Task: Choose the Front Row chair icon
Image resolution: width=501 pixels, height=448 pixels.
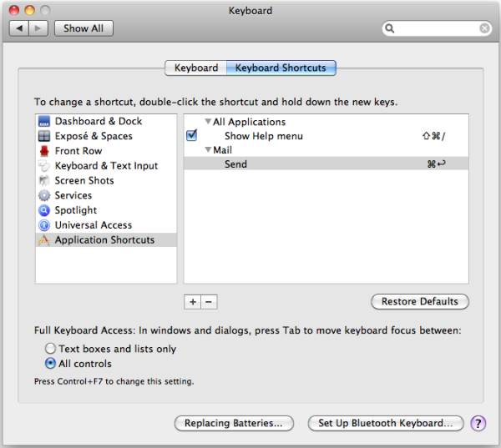Action: point(45,151)
